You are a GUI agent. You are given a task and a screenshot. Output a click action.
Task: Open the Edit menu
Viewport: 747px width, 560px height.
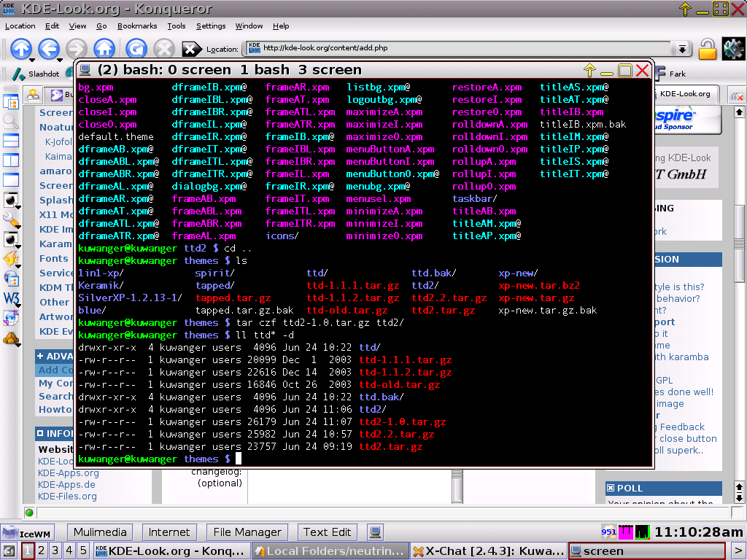pos(52,26)
